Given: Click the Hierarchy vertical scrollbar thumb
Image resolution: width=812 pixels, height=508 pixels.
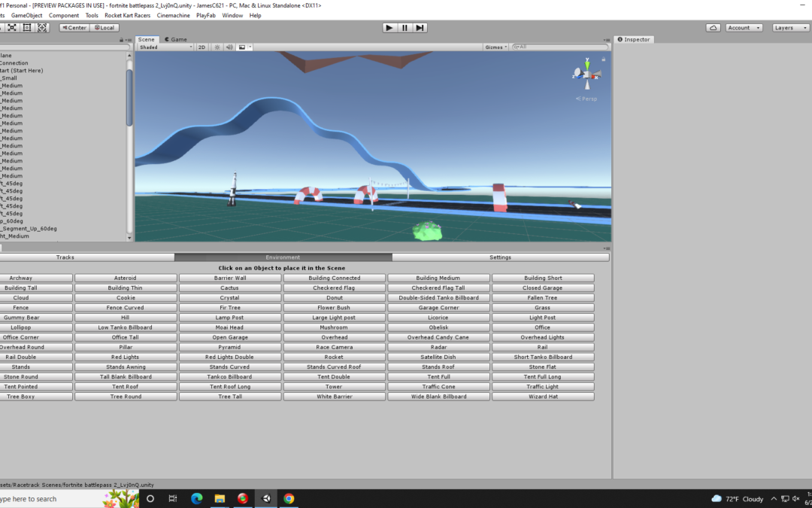Looking at the screenshot, I should (129, 97).
